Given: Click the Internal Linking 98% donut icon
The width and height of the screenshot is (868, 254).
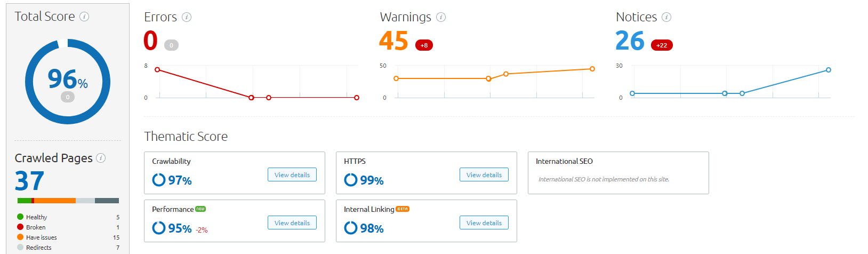Looking at the screenshot, I should (x=351, y=228).
